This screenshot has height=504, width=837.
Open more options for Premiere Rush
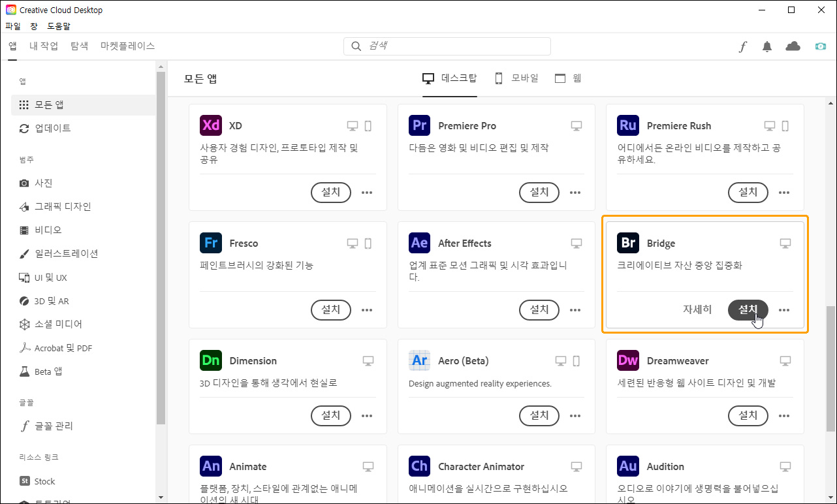[784, 193]
